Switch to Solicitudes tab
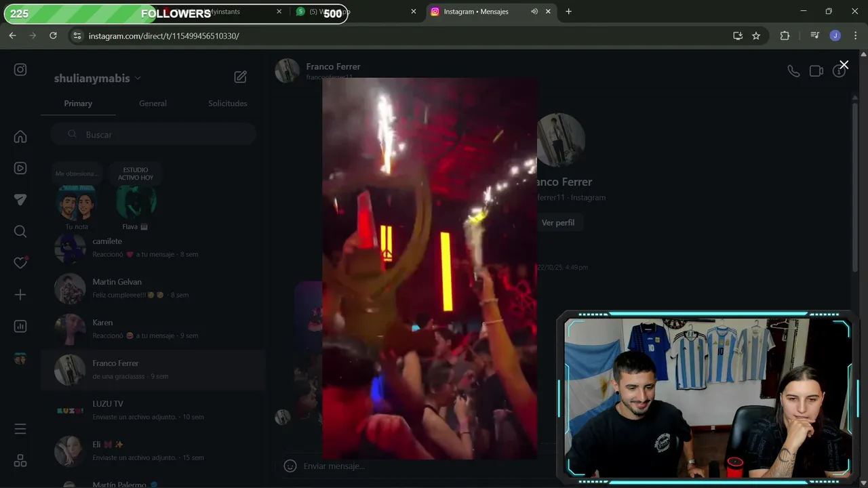 click(x=228, y=103)
